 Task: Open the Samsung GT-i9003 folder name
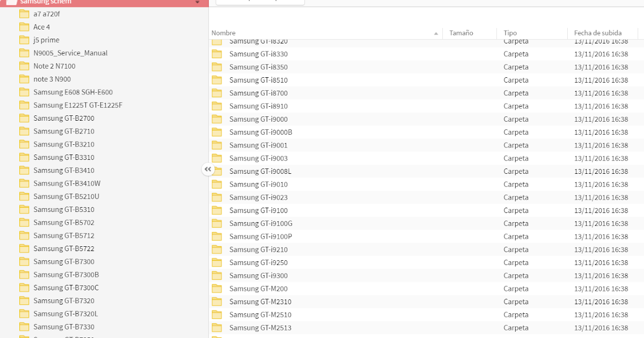pos(259,158)
